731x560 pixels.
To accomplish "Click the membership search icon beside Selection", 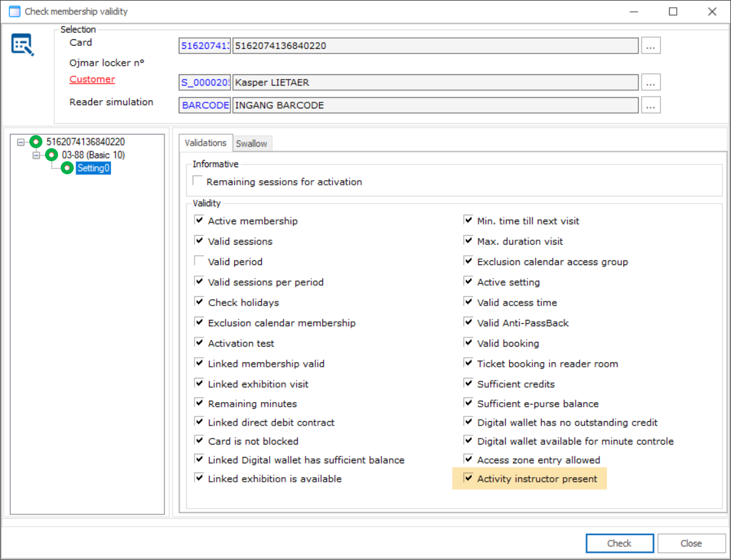I will pos(22,45).
